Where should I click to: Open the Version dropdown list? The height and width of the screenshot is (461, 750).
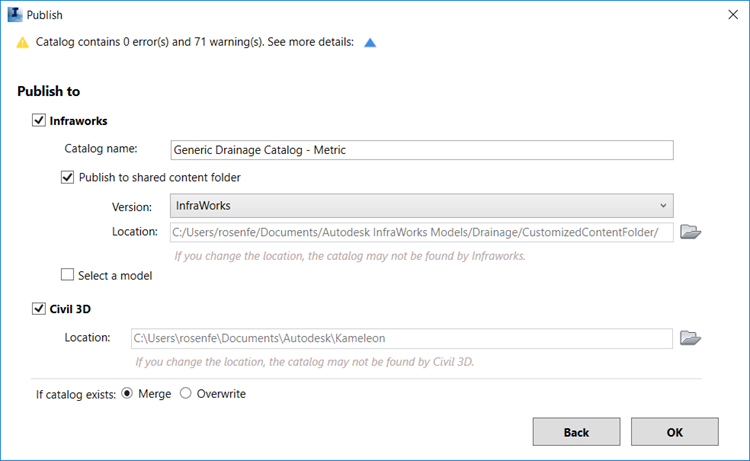click(421, 206)
